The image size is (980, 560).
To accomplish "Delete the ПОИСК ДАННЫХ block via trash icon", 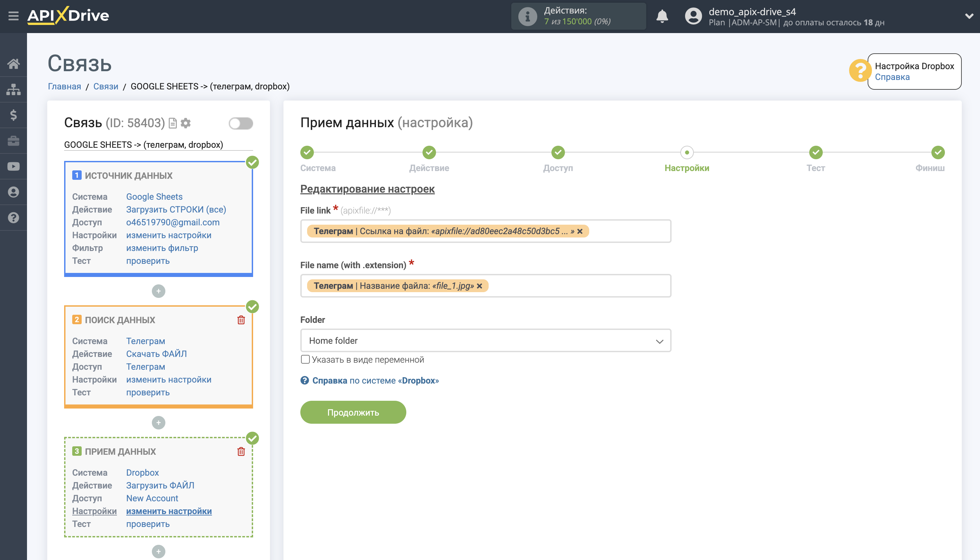I will 241,320.
